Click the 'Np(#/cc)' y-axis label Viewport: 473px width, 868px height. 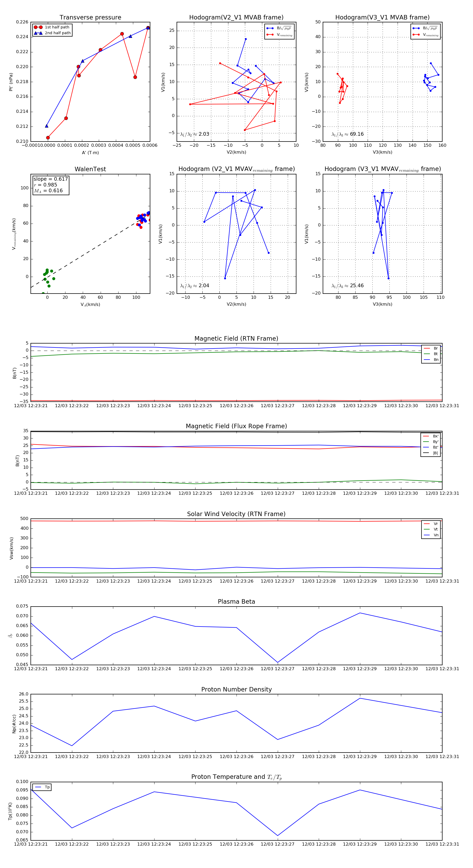tap(14, 723)
